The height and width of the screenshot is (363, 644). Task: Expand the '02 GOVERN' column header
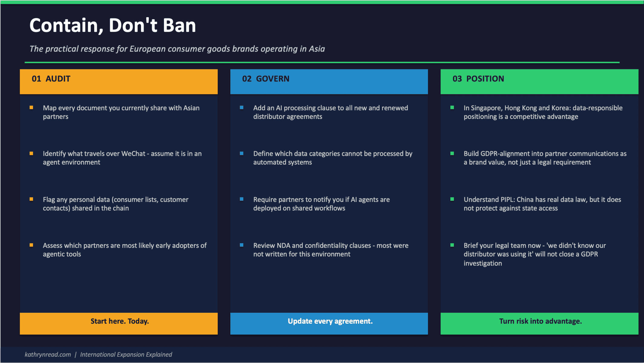(x=329, y=81)
